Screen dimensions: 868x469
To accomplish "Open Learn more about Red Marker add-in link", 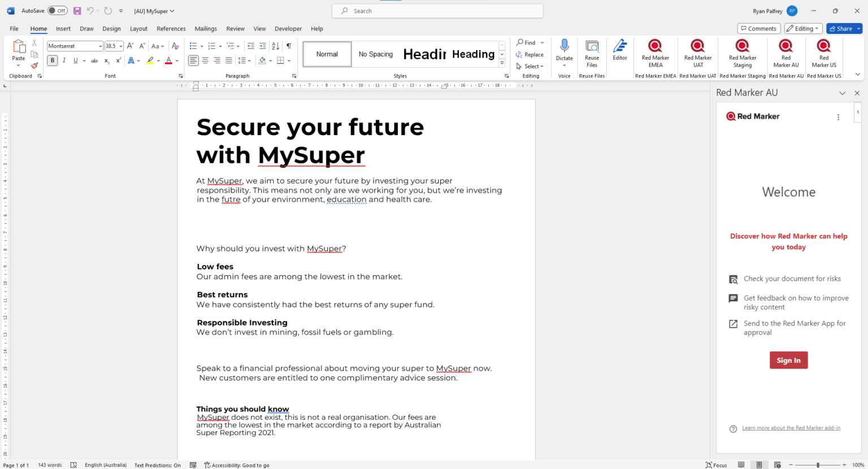I will tap(791, 428).
